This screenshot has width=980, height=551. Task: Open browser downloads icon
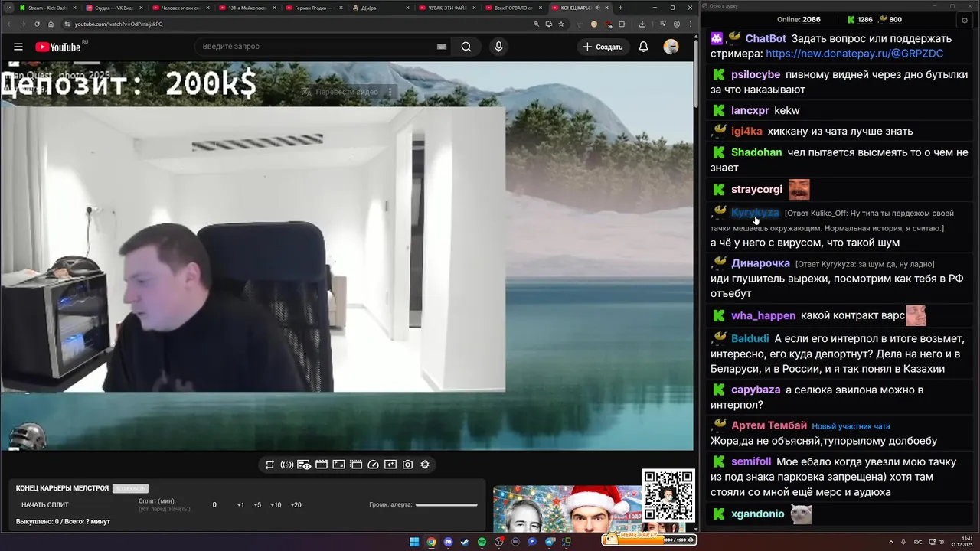[x=642, y=24]
